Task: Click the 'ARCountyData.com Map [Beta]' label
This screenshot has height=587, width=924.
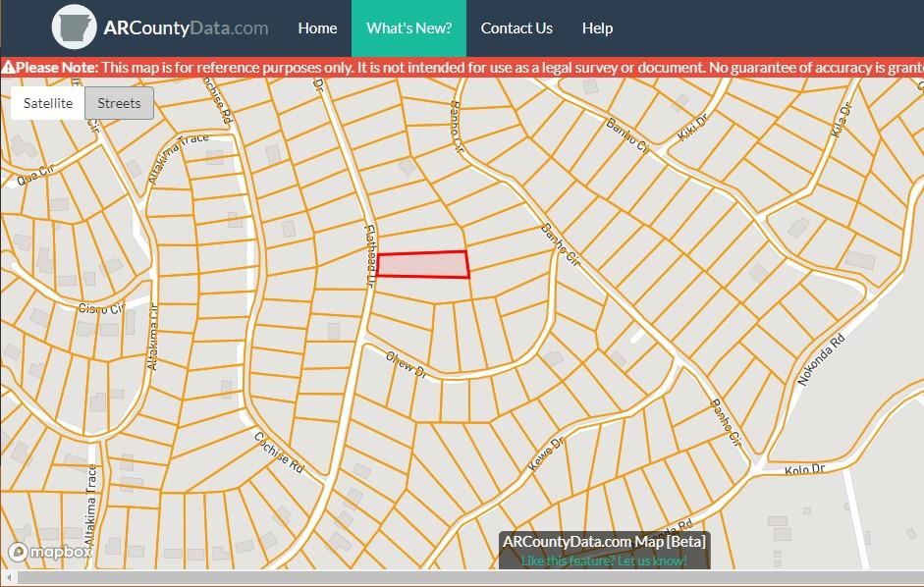Action: [604, 542]
